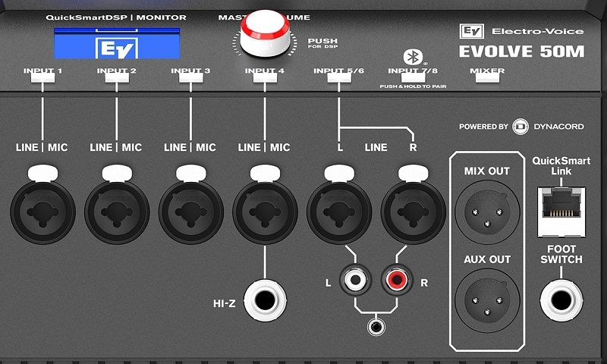Select the INPUT 2 channel button
607x364 pixels.
pos(117,77)
